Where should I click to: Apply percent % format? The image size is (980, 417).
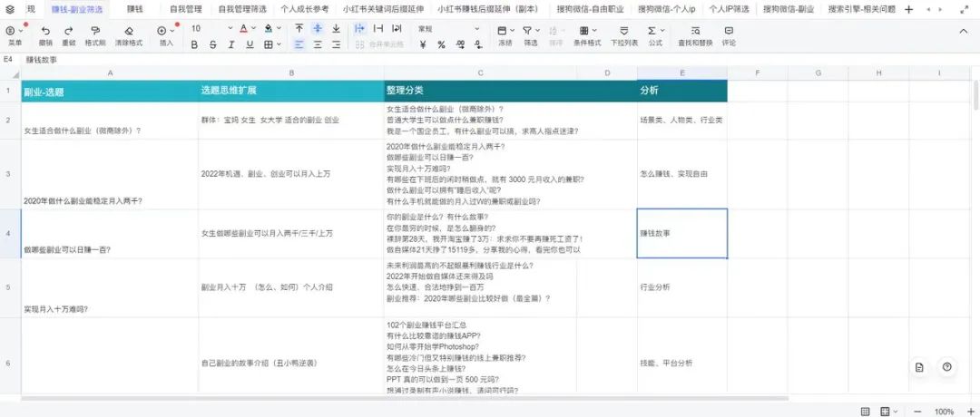(441, 45)
